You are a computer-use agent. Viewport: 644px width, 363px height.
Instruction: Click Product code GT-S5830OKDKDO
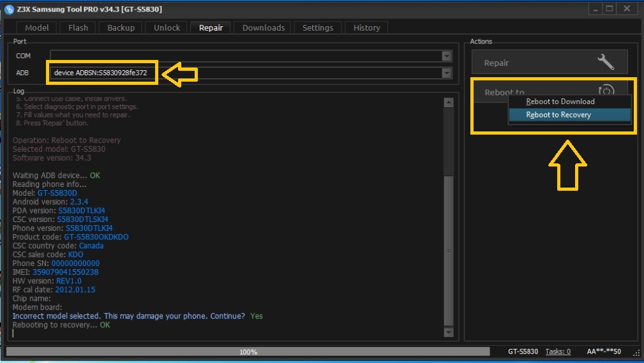96,237
